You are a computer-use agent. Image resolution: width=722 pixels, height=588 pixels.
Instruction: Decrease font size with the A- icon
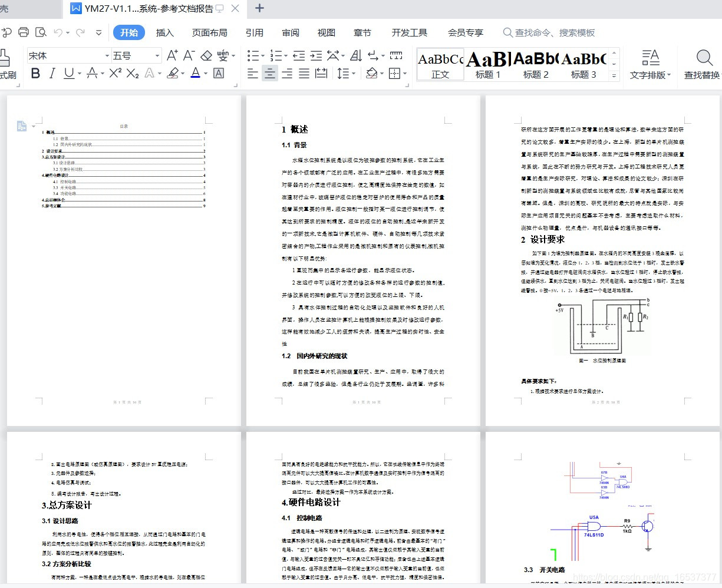pos(189,55)
